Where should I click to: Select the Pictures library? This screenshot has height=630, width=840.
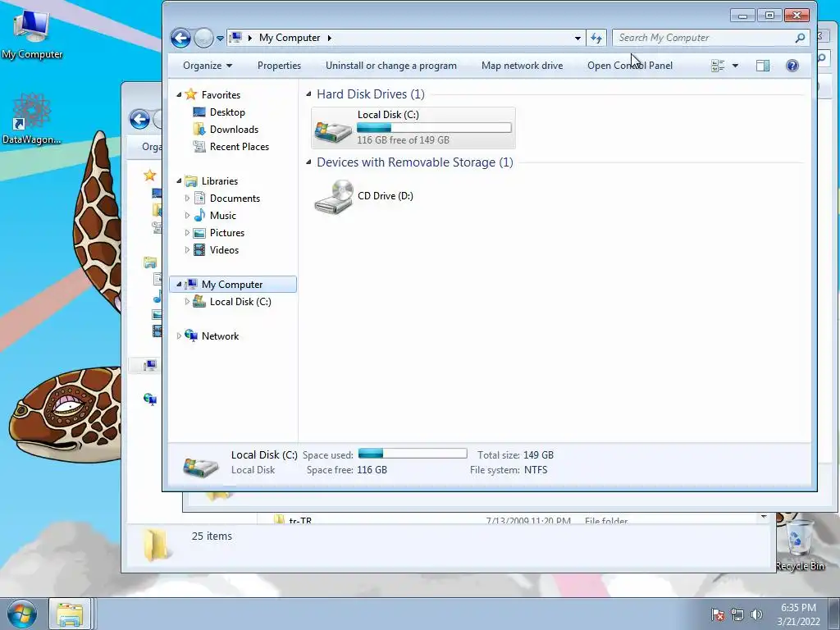[x=227, y=232]
